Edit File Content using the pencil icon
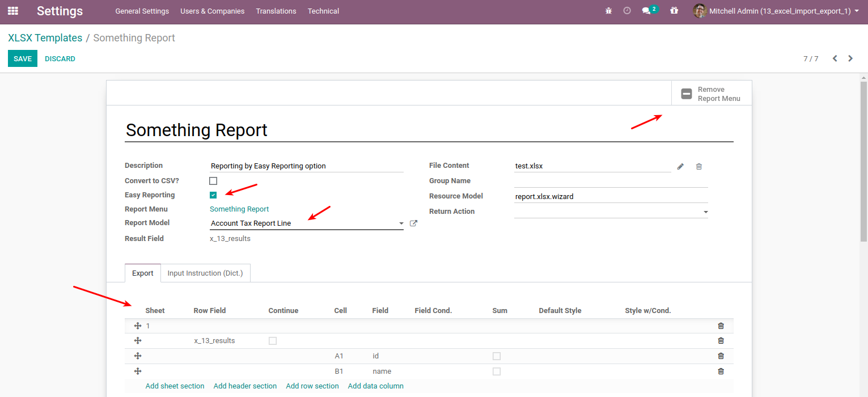 [680, 166]
